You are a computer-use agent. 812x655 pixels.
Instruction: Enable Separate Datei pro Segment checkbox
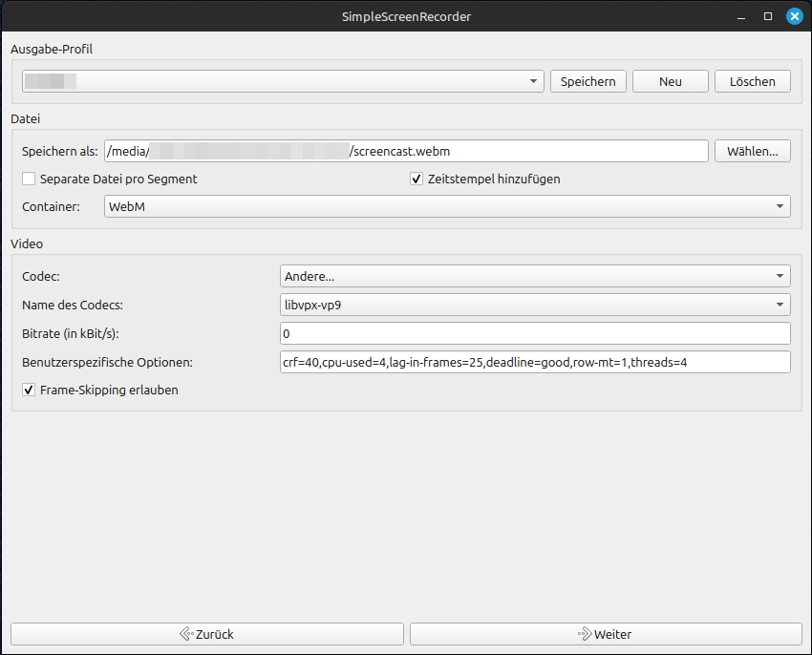[29, 180]
